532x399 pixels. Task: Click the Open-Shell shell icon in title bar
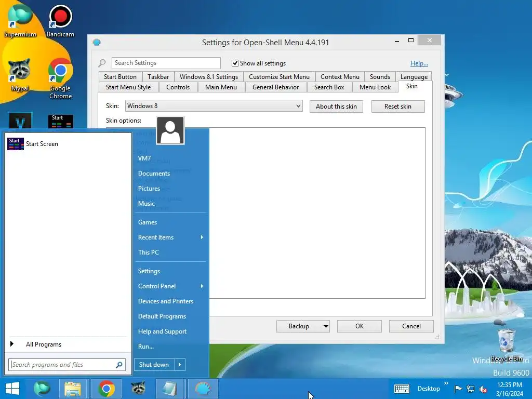point(97,43)
